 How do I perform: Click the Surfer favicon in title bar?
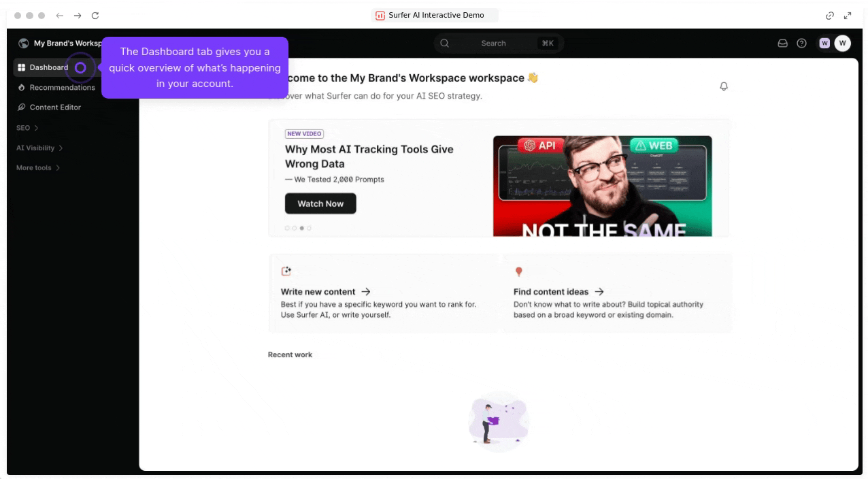380,15
